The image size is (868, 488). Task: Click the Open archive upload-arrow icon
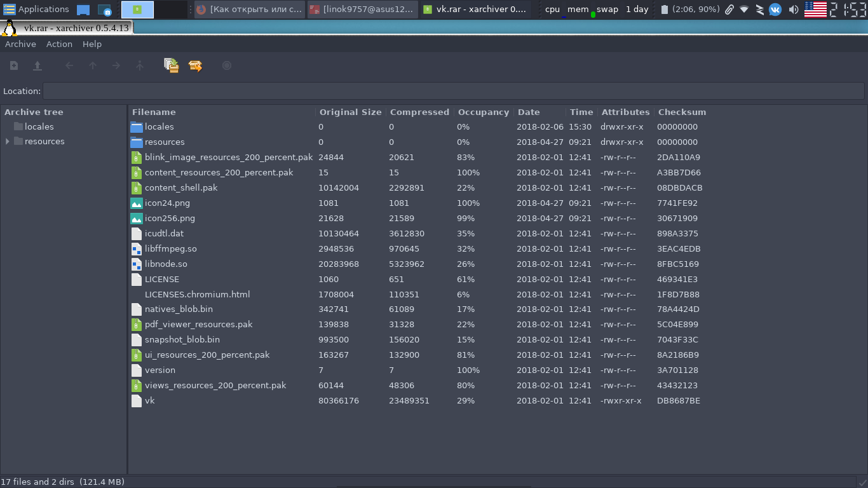coord(37,65)
